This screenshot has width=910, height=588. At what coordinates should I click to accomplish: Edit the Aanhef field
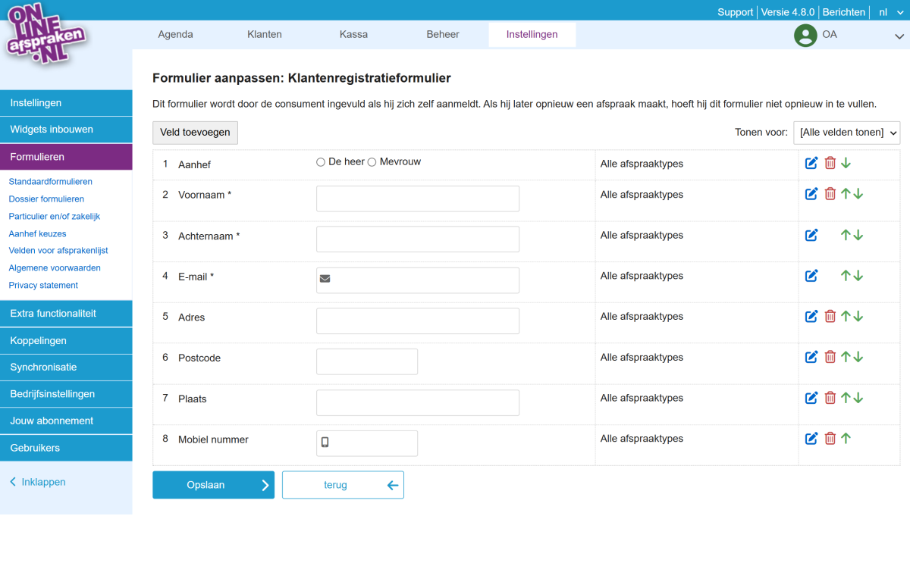pyautogui.click(x=811, y=163)
